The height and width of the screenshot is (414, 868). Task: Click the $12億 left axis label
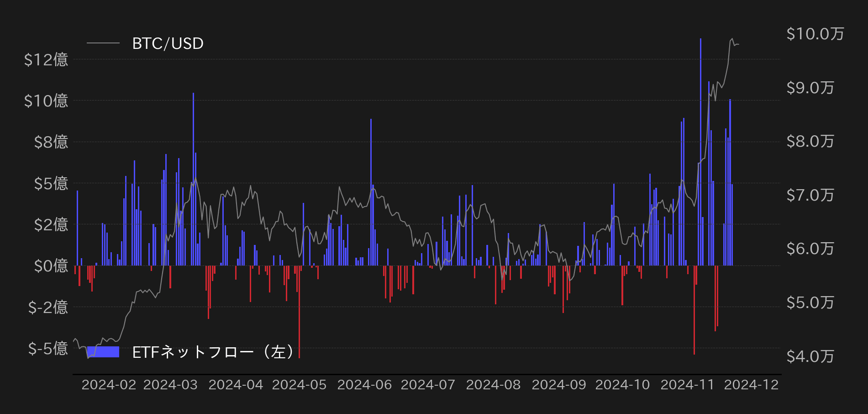click(x=46, y=59)
